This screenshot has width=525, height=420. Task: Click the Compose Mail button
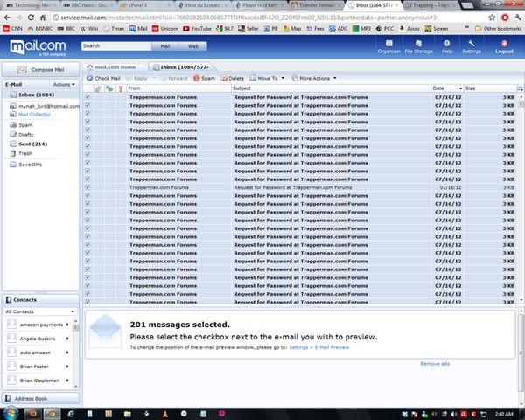(41, 69)
